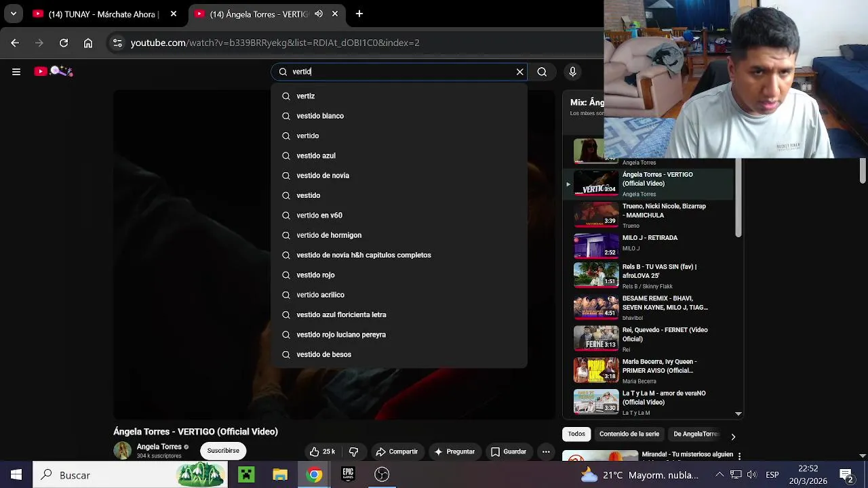Open the YouTube hamburger guide menu
868x488 pixels.
coord(16,72)
